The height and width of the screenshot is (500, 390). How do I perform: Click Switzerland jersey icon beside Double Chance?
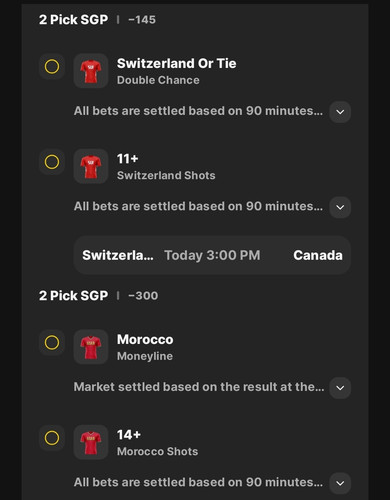(x=91, y=71)
